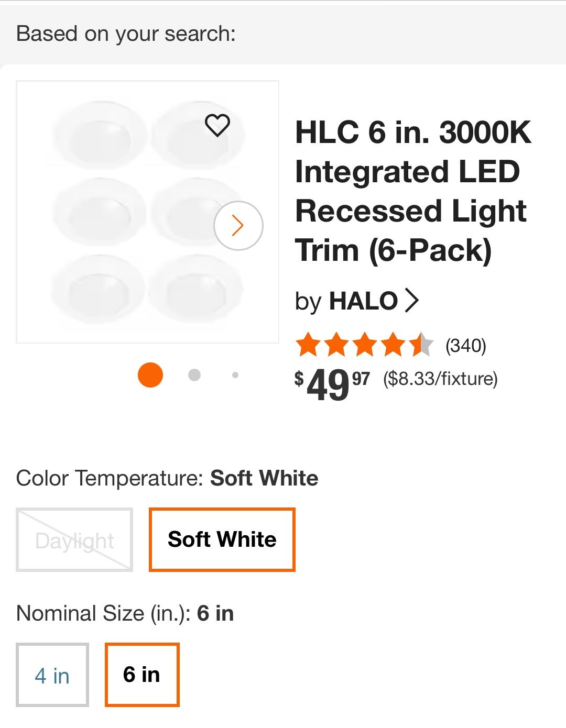
Task: Click the $8.33/fixture unit price
Action: [x=440, y=378]
